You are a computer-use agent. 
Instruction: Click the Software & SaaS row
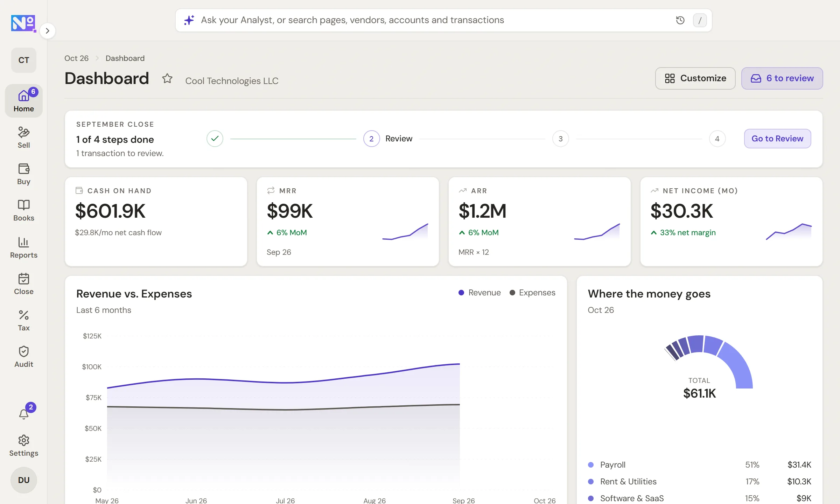coord(699,498)
